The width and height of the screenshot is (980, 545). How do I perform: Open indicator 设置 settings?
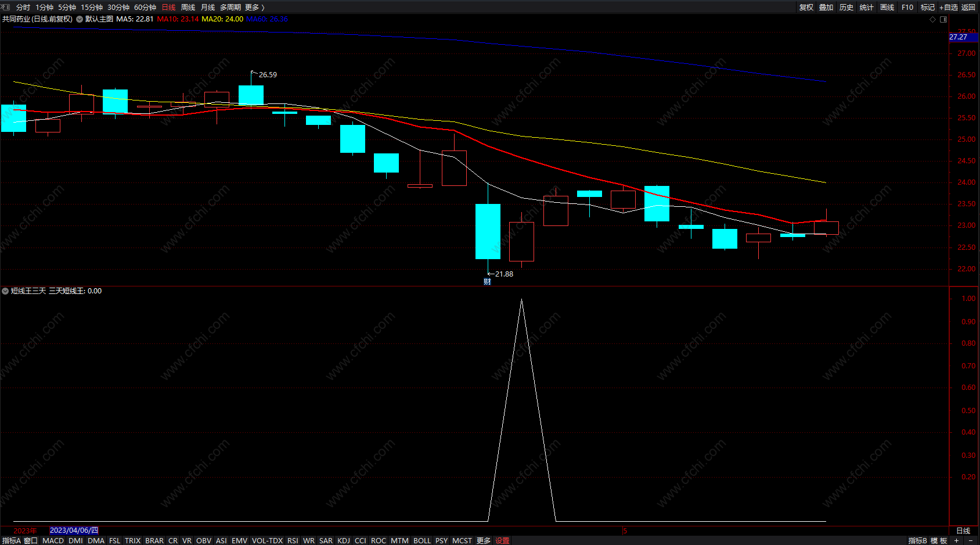(x=502, y=540)
